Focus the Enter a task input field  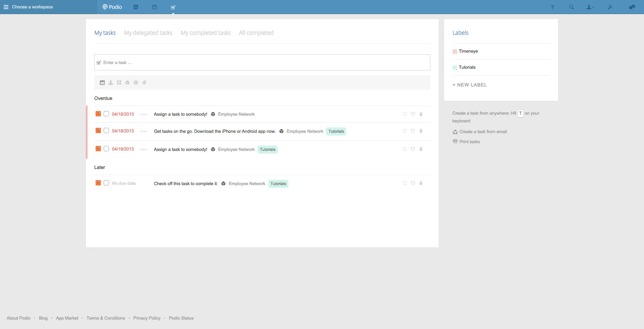(262, 62)
